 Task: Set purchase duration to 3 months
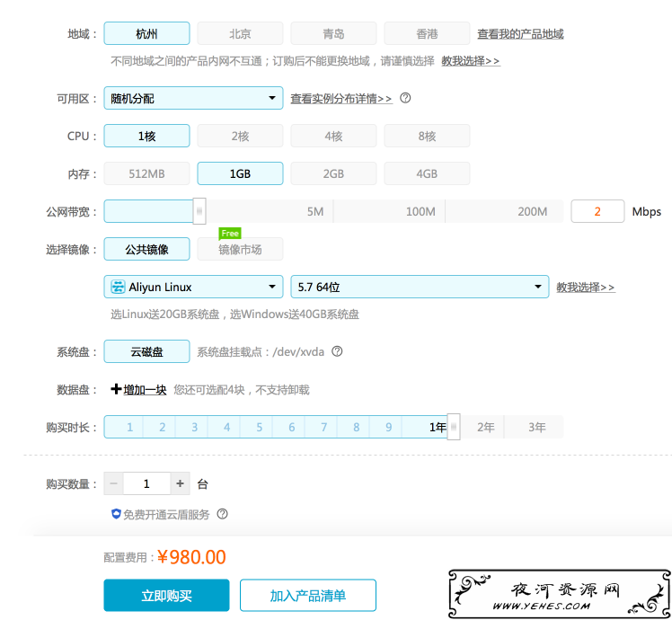(194, 427)
